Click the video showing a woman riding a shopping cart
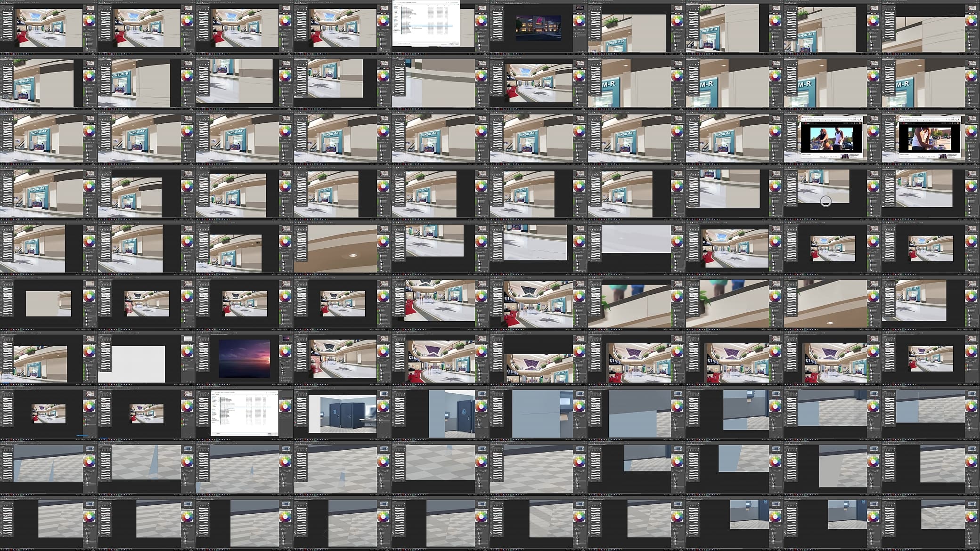The height and width of the screenshot is (551, 980). [832, 138]
